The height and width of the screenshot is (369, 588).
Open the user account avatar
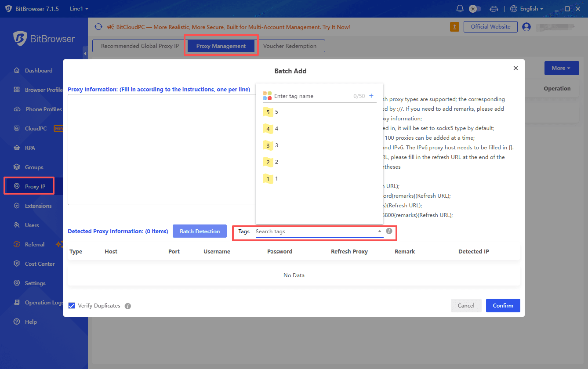(x=526, y=27)
